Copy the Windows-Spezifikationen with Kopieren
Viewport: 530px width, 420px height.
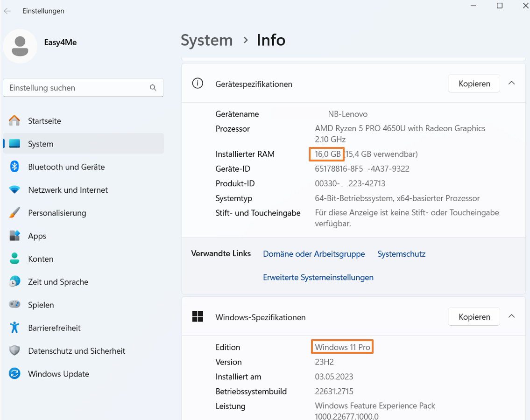(x=474, y=316)
